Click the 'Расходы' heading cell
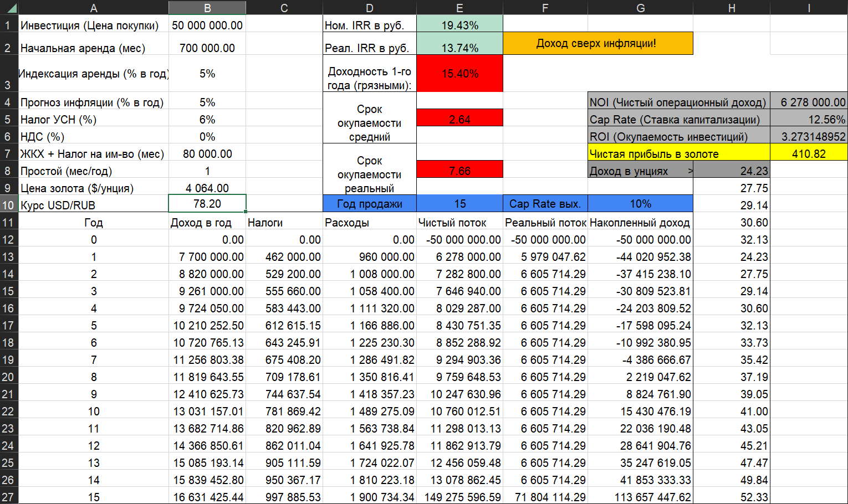848x504 pixels. pos(370,222)
